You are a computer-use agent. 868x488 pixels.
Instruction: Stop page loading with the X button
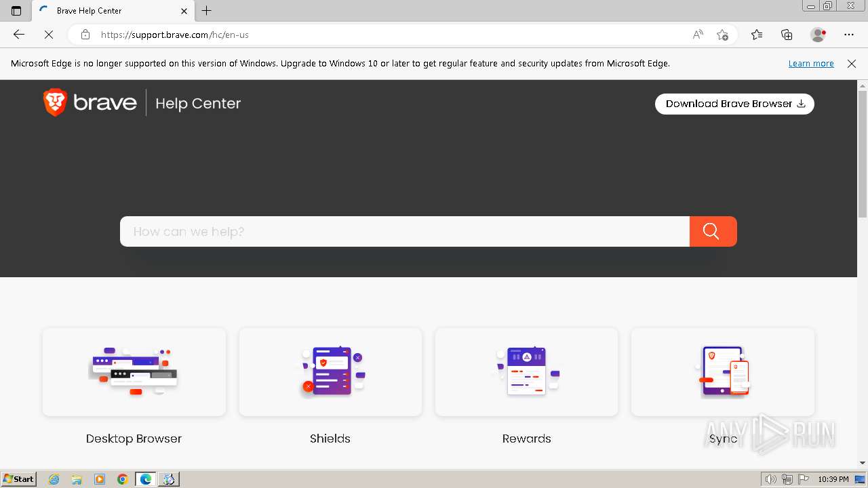(x=49, y=35)
